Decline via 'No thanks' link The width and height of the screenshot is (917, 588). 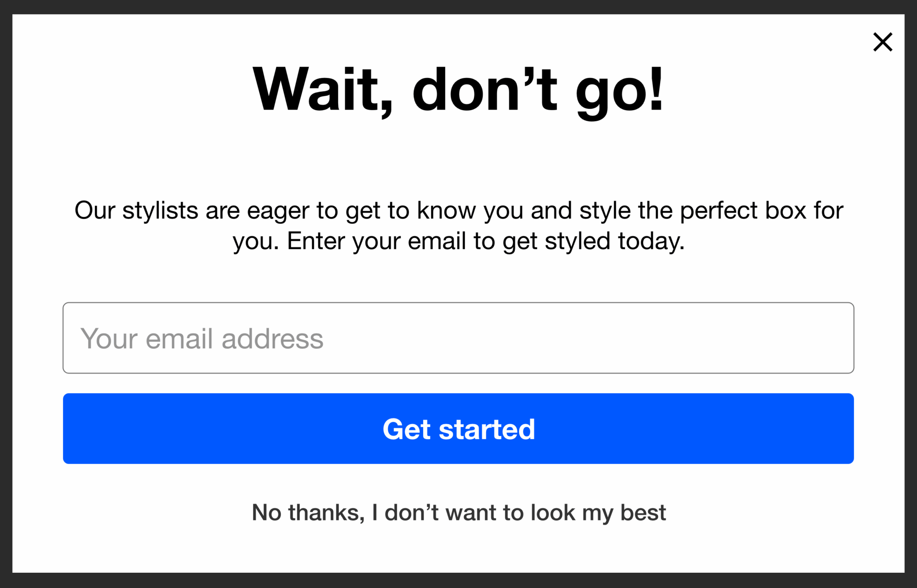458,512
